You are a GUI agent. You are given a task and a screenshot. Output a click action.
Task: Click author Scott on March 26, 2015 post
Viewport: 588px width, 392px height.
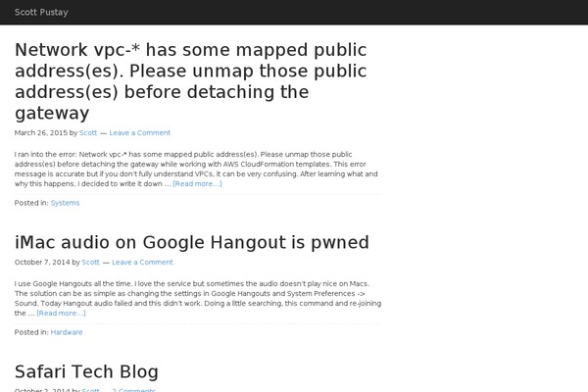(x=88, y=133)
